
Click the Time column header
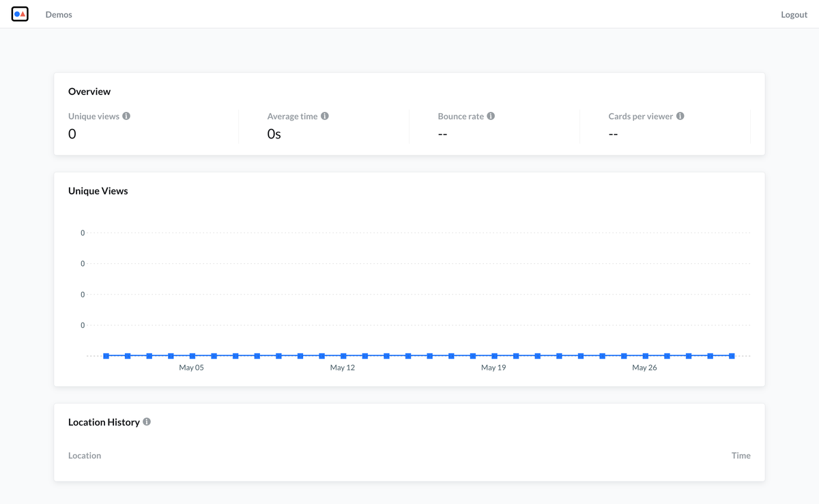741,456
